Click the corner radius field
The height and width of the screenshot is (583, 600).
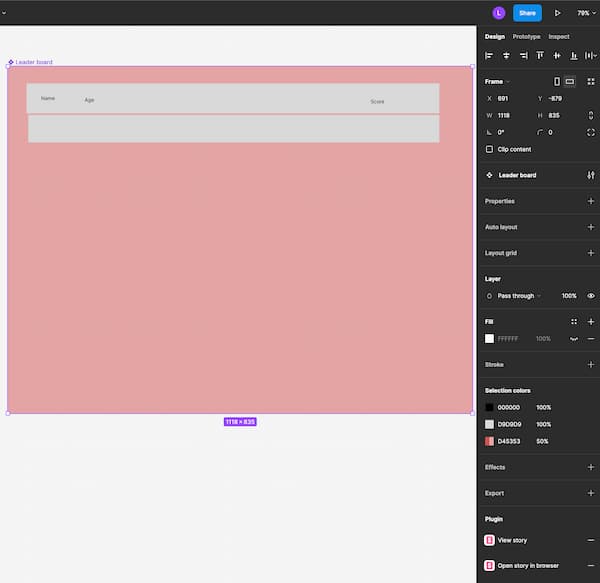(557, 132)
